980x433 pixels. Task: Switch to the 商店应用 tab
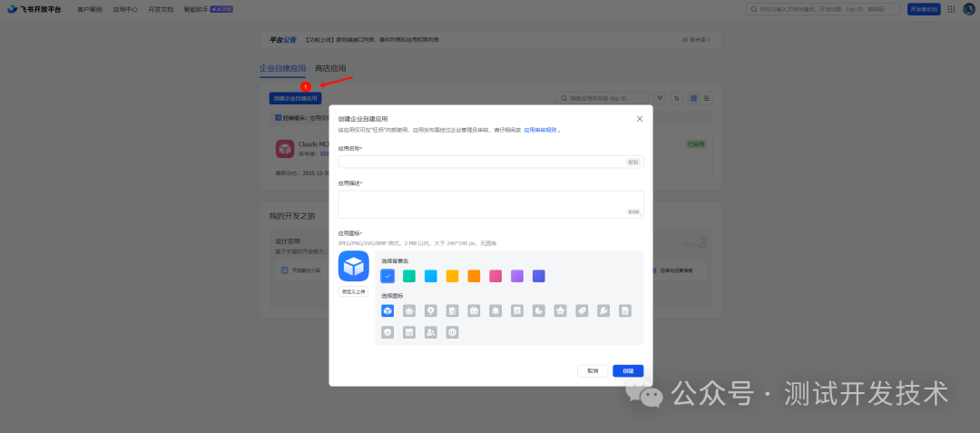(330, 68)
